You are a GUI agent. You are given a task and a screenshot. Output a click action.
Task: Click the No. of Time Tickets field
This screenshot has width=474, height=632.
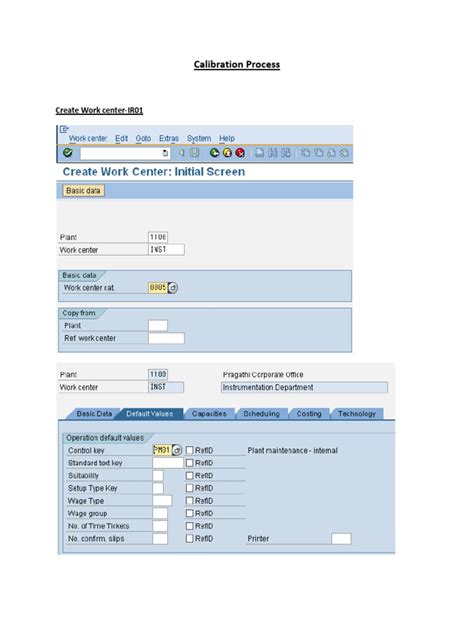click(x=160, y=526)
